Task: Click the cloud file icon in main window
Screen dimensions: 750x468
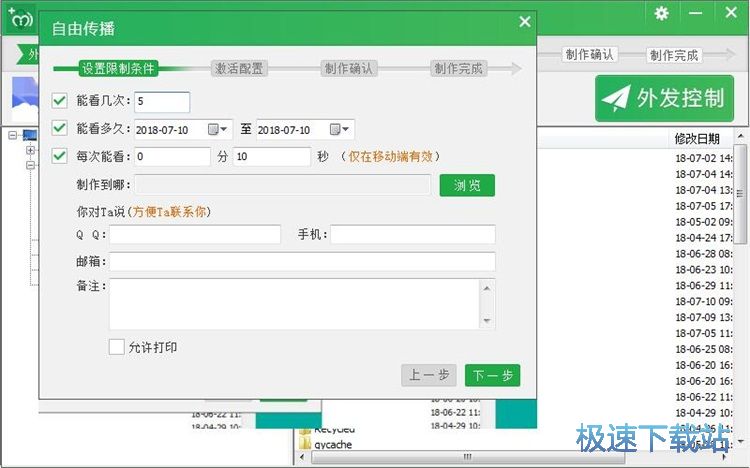Action: (25, 98)
